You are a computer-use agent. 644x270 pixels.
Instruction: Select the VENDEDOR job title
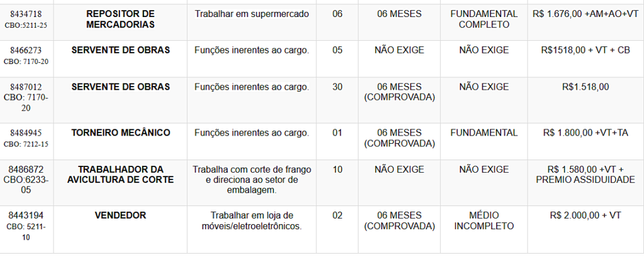point(120,215)
